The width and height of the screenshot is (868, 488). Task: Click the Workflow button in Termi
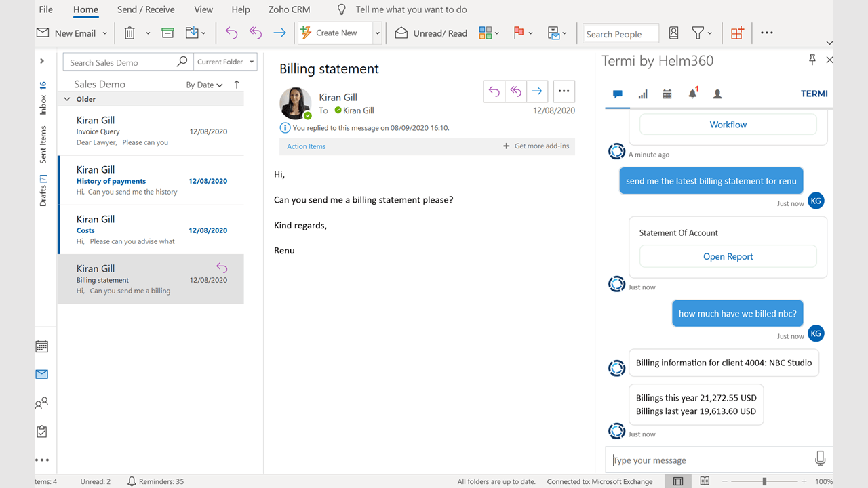728,125
